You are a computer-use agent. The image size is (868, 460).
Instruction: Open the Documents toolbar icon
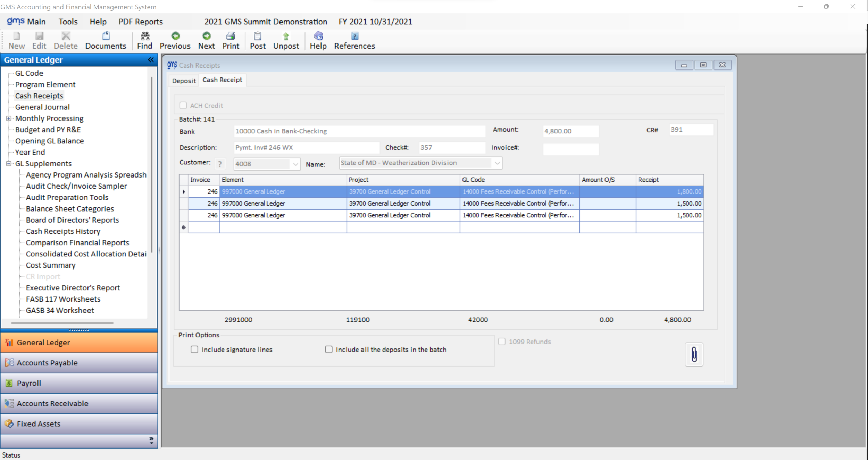106,36
